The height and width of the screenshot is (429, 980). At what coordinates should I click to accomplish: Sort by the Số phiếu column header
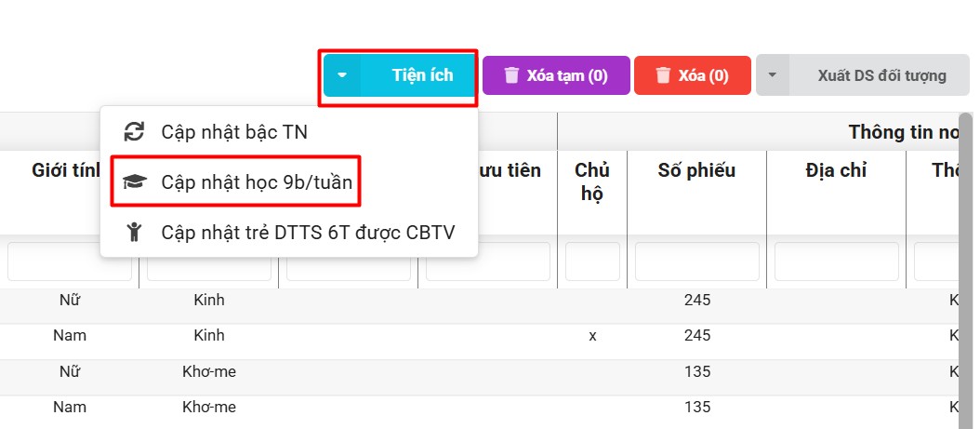pos(696,170)
